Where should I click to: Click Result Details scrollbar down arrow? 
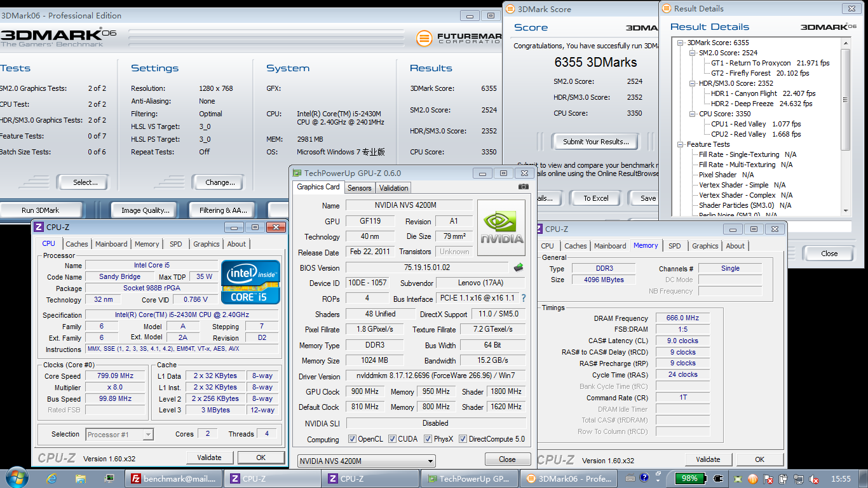(846, 211)
